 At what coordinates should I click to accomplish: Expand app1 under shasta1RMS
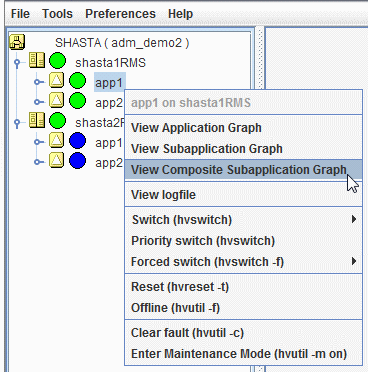pos(38,82)
